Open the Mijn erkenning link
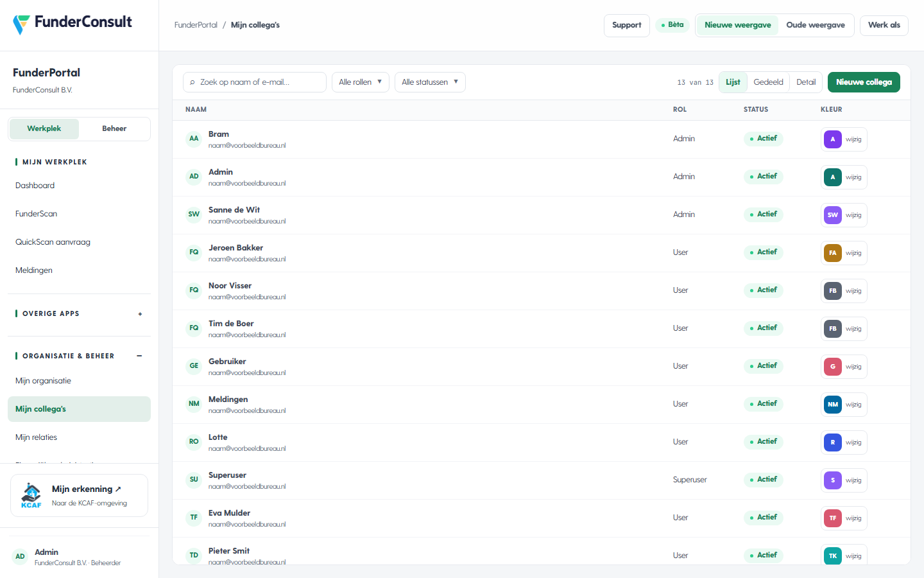The width and height of the screenshot is (924, 578). (79, 495)
